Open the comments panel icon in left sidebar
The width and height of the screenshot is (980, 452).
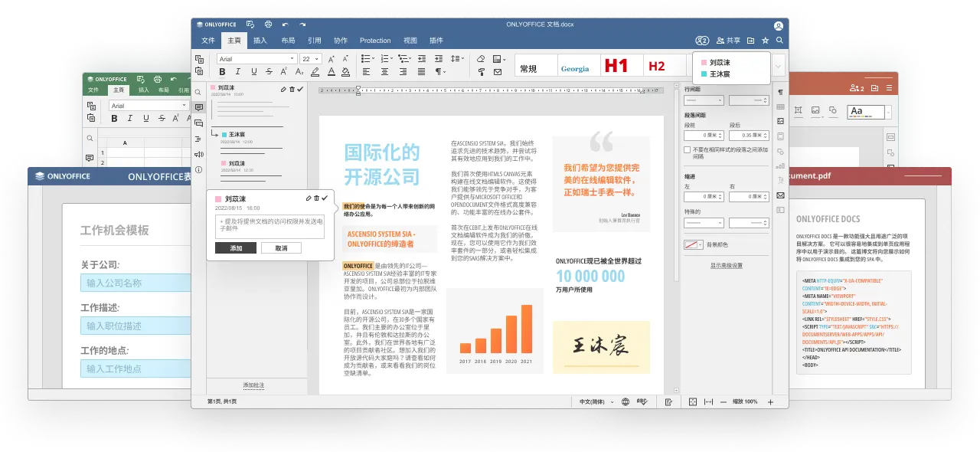[x=198, y=107]
